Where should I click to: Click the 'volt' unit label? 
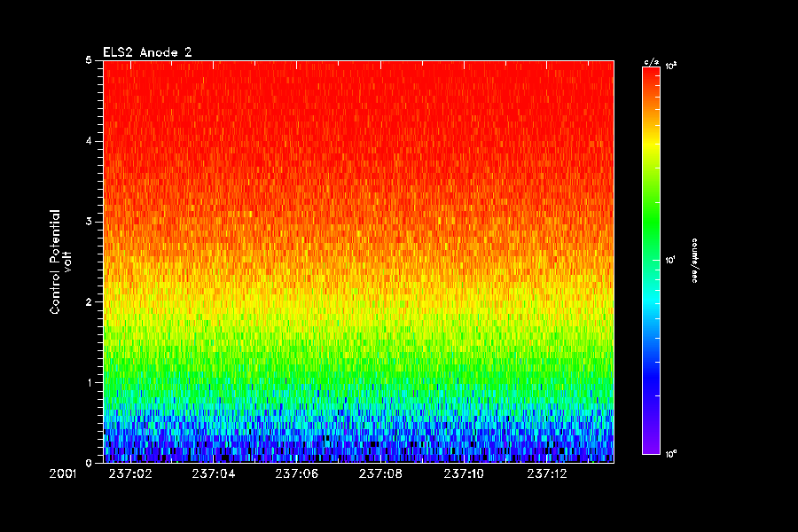[67, 262]
